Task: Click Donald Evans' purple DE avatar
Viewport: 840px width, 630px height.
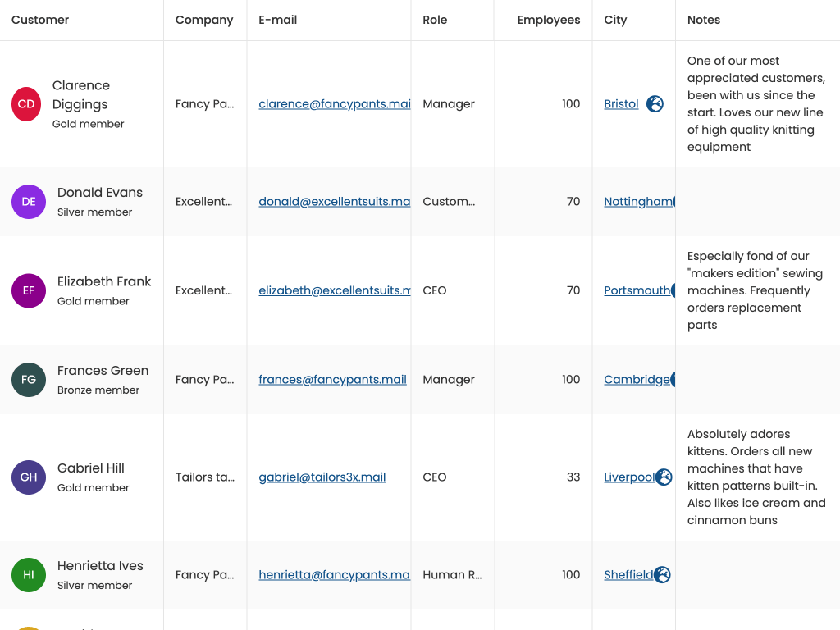Action: (x=29, y=202)
